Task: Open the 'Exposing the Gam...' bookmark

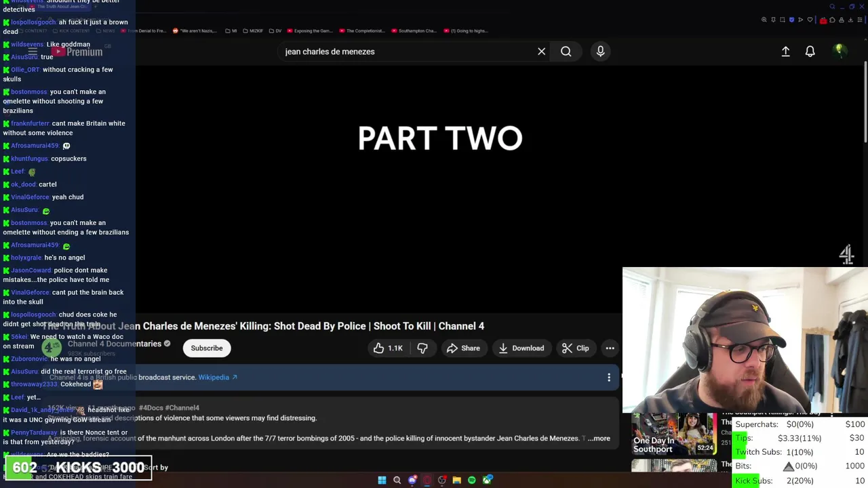Action: pyautogui.click(x=310, y=30)
